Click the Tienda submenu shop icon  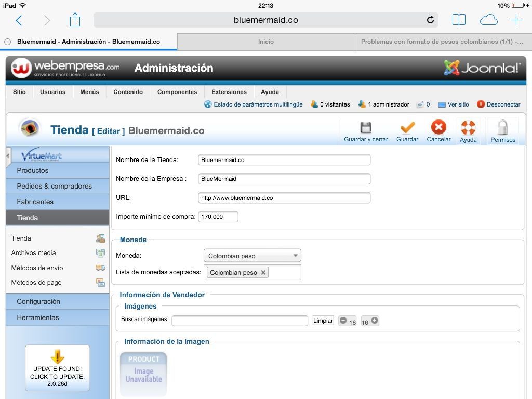100,238
